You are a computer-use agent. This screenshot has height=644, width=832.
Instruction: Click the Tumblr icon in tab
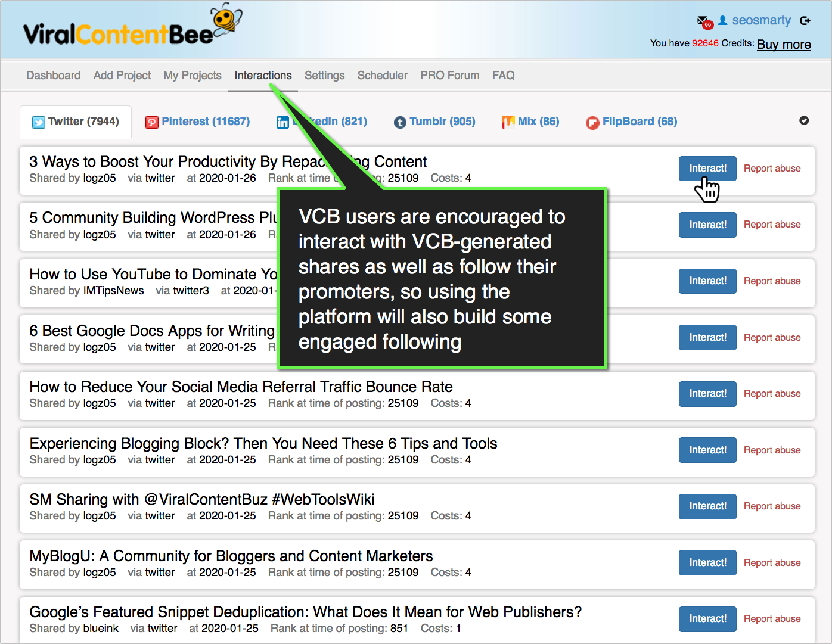(x=400, y=122)
